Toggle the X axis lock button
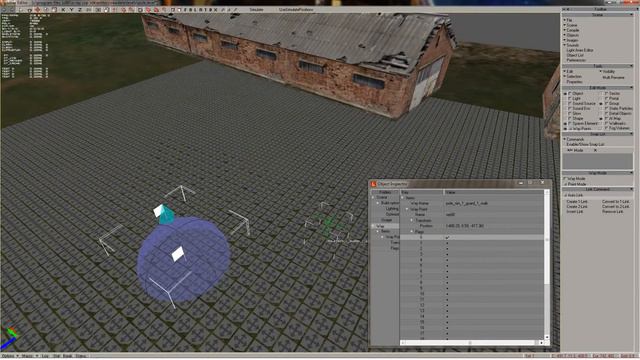The height and width of the screenshot is (360, 640). pyautogui.click(x=63, y=9)
